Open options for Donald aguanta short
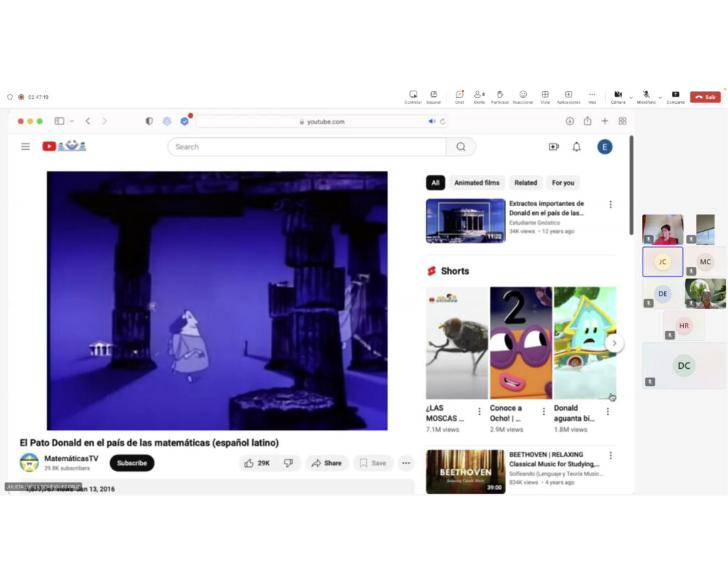 608,411
